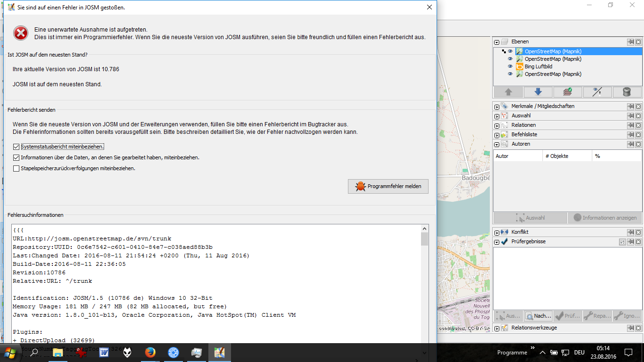Pin the Ebenen panel
The width and height of the screenshot is (644, 362).
click(630, 42)
